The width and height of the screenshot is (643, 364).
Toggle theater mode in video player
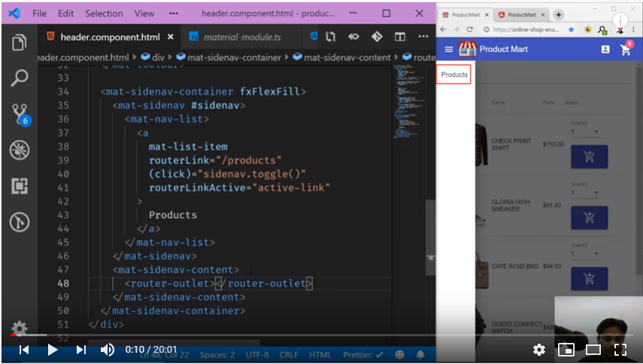[593, 350]
